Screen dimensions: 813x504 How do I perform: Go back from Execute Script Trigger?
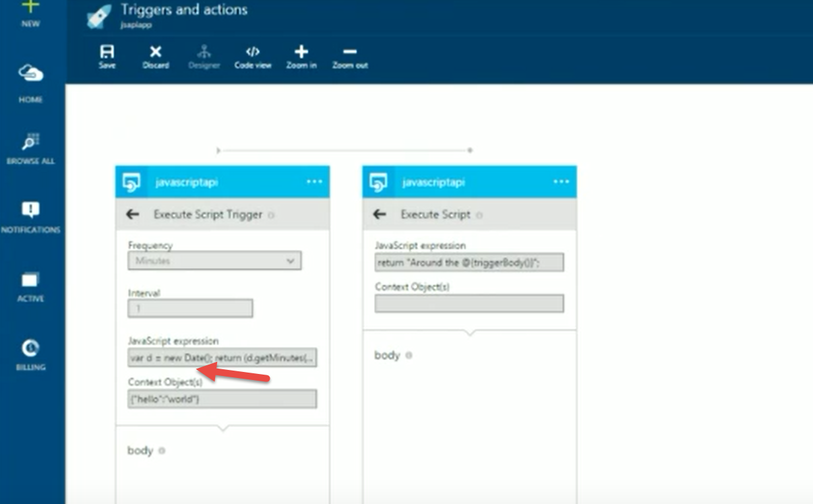click(x=133, y=214)
